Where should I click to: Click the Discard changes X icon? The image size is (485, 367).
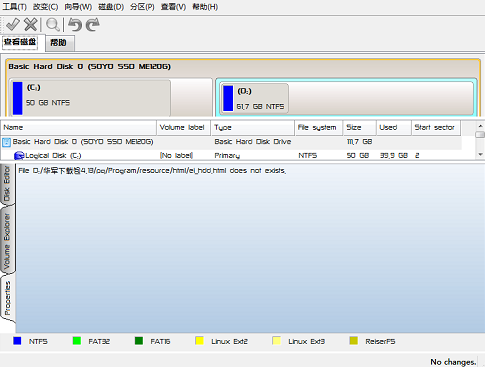pyautogui.click(x=31, y=25)
